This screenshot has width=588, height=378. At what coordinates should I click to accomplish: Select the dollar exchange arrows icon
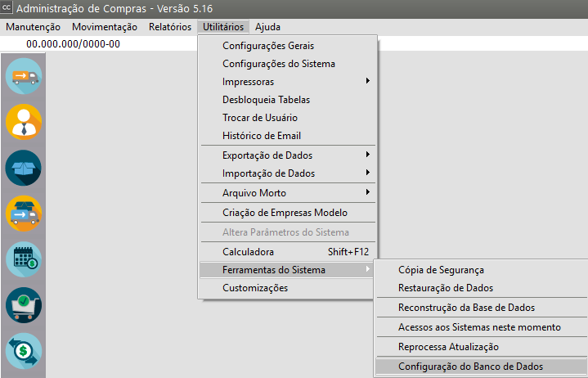[x=24, y=351]
